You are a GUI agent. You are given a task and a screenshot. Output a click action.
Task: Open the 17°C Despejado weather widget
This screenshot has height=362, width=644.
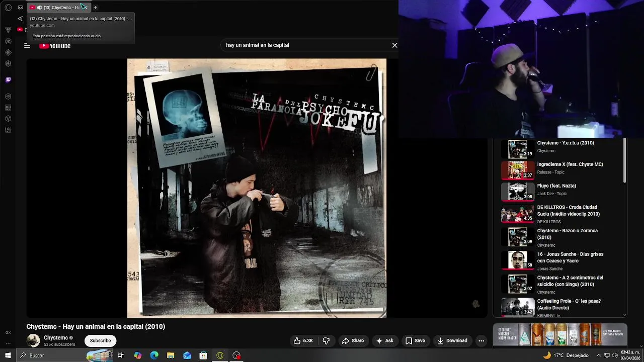click(x=566, y=355)
